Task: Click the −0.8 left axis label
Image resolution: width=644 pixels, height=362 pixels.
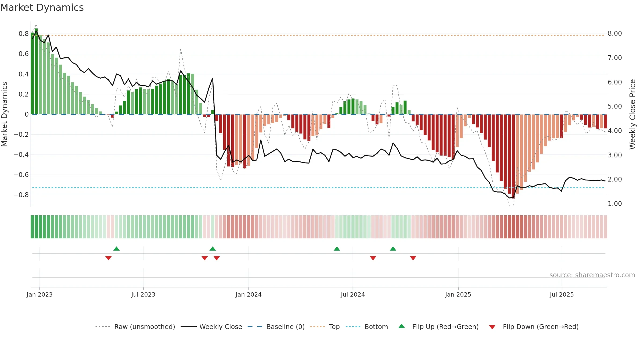Action: point(21,195)
